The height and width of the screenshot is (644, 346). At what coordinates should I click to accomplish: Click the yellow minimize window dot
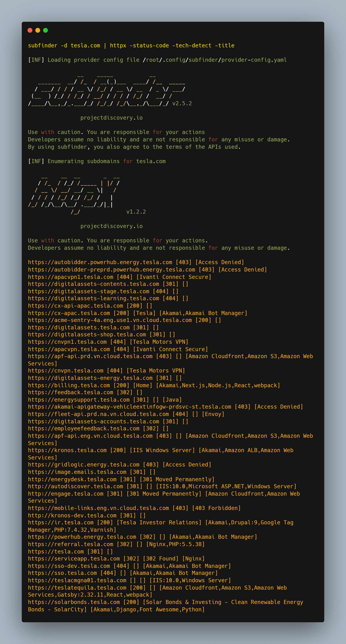[38, 30]
